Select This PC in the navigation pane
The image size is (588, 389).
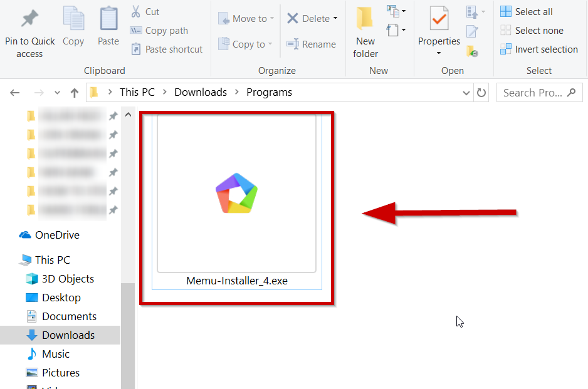coord(45,260)
